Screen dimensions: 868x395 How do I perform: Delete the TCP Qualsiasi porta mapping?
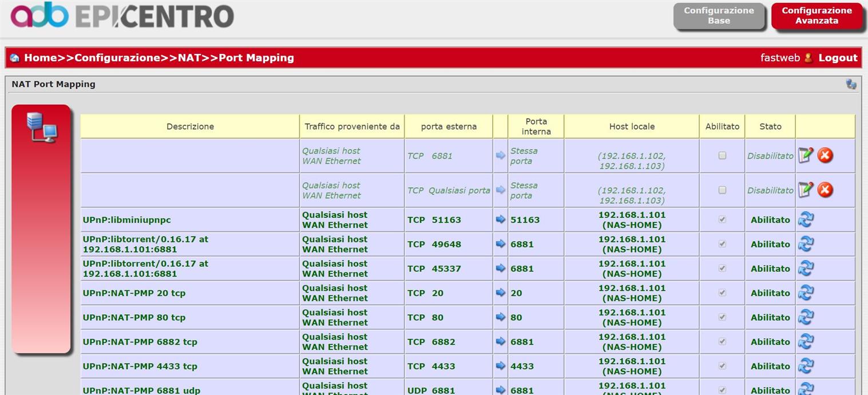[x=825, y=190]
